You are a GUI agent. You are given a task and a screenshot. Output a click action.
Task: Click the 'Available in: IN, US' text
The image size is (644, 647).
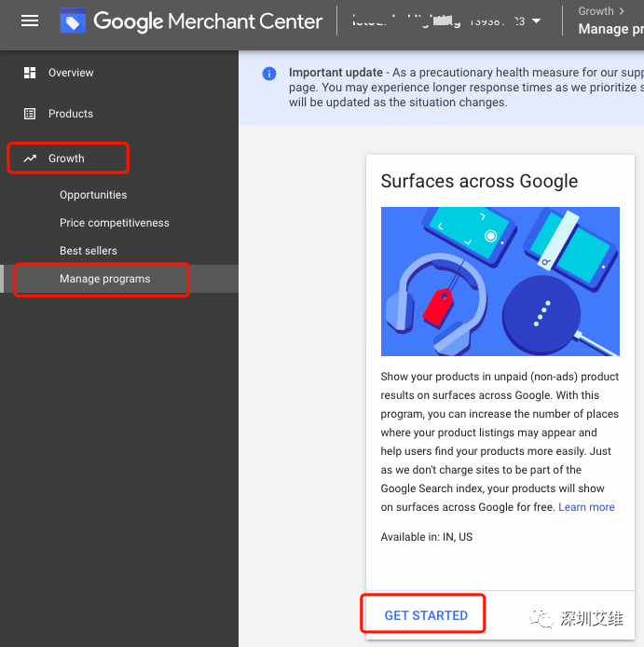[x=427, y=537]
